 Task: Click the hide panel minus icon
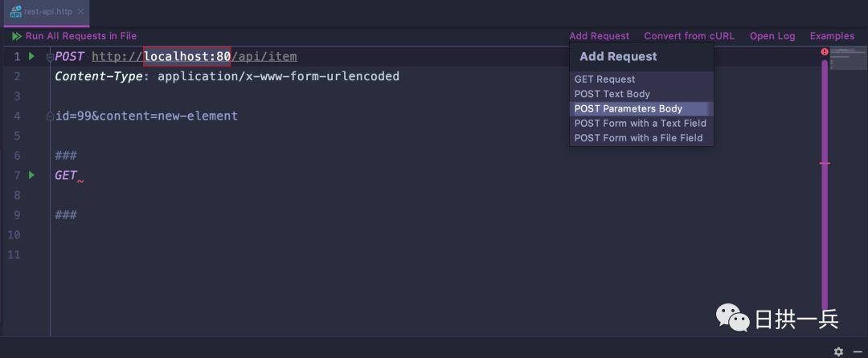857,352
